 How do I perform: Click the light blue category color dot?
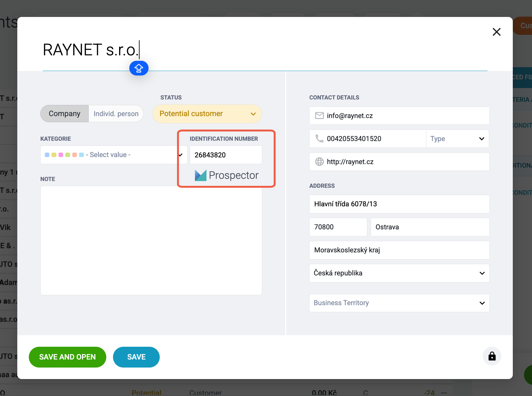[81, 155]
